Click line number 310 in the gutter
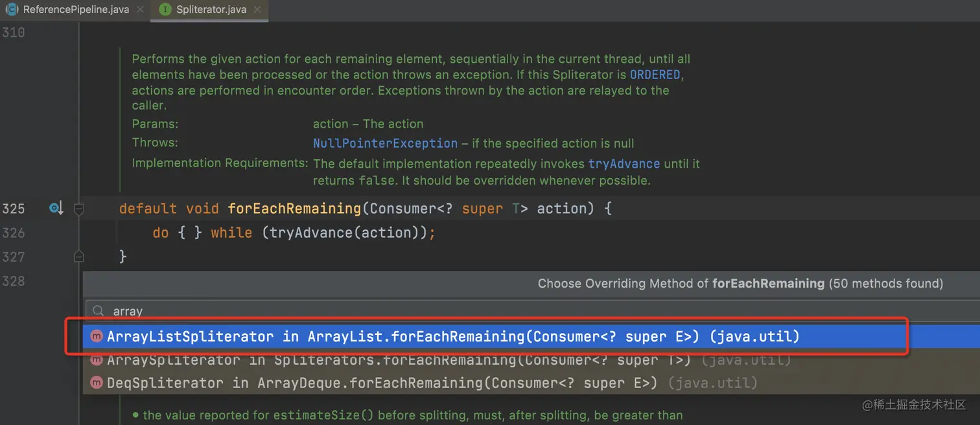Image resolution: width=980 pixels, height=425 pixels. [x=14, y=32]
